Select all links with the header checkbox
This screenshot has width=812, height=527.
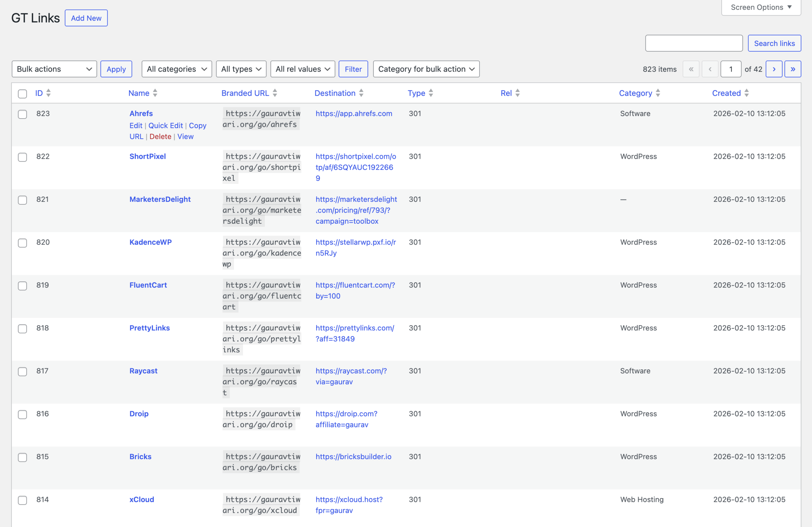tap(23, 94)
